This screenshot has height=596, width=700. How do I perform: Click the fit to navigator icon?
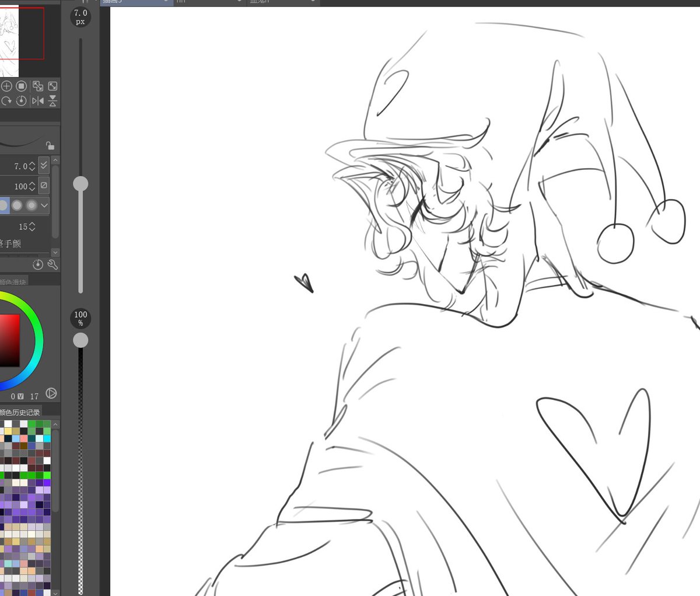[x=38, y=86]
